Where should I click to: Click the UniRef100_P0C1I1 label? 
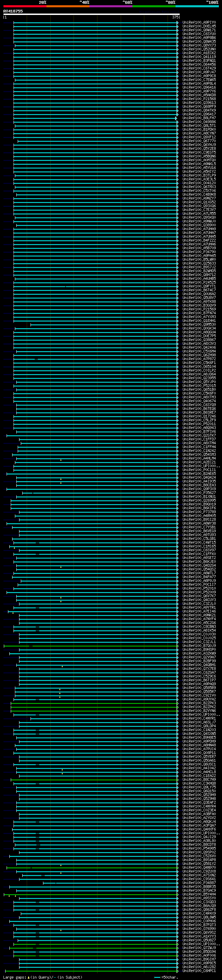[x=199, y=470]
